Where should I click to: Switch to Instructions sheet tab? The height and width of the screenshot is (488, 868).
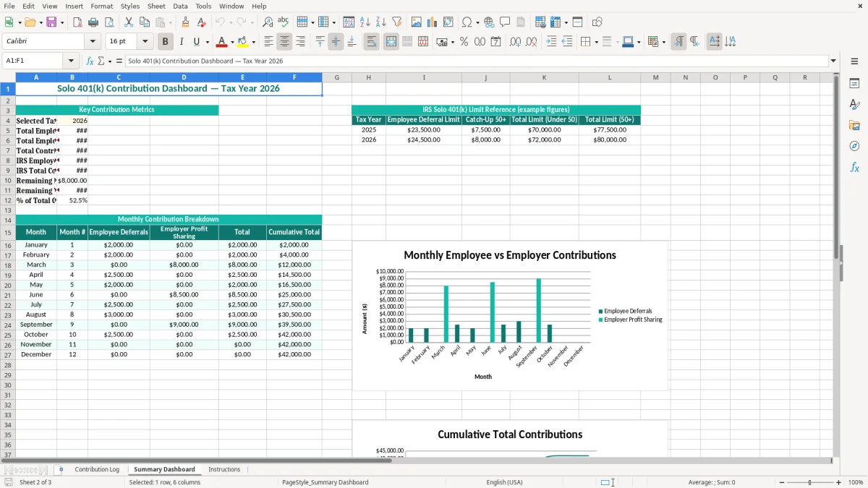224,469
